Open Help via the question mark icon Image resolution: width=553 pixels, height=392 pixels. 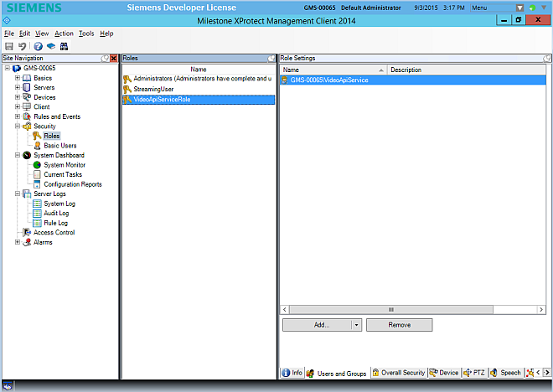pos(38,46)
